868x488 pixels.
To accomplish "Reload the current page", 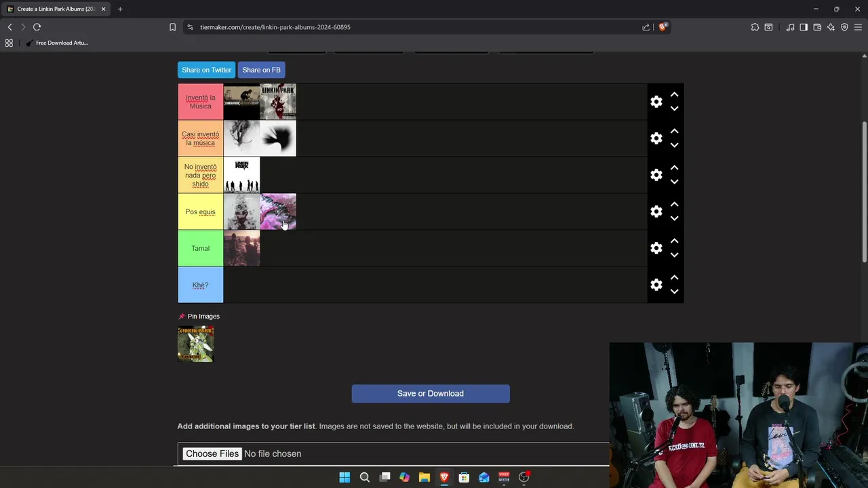I will click(37, 27).
